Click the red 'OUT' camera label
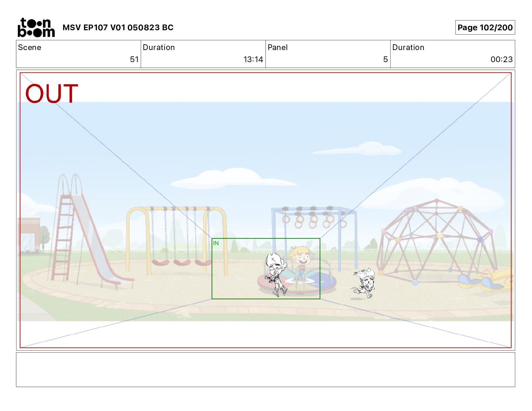 pos(52,93)
